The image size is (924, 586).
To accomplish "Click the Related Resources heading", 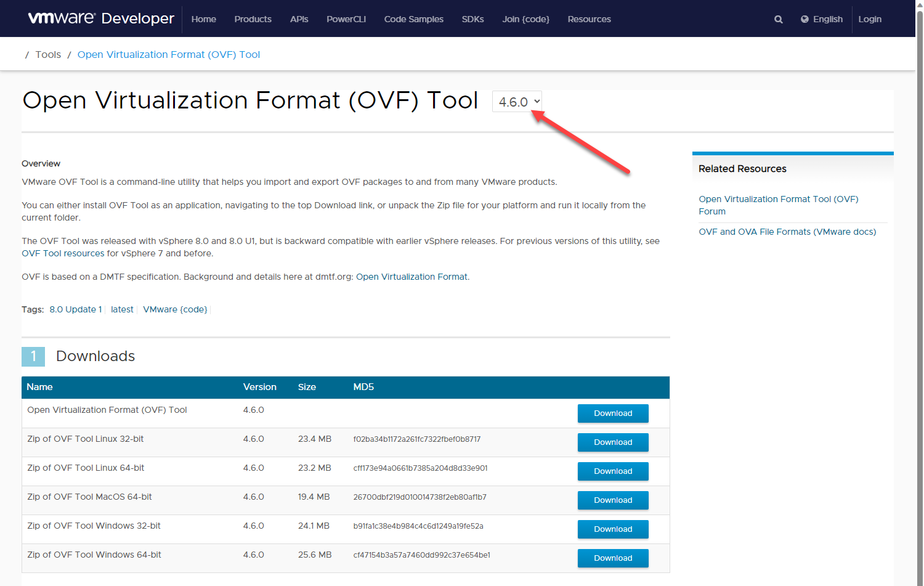I will click(x=742, y=169).
